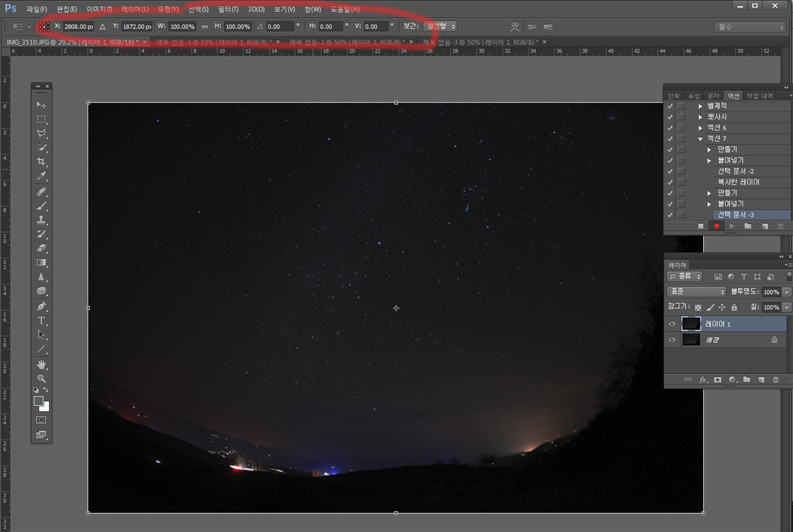
Task: Click the X position input field
Action: tap(79, 26)
